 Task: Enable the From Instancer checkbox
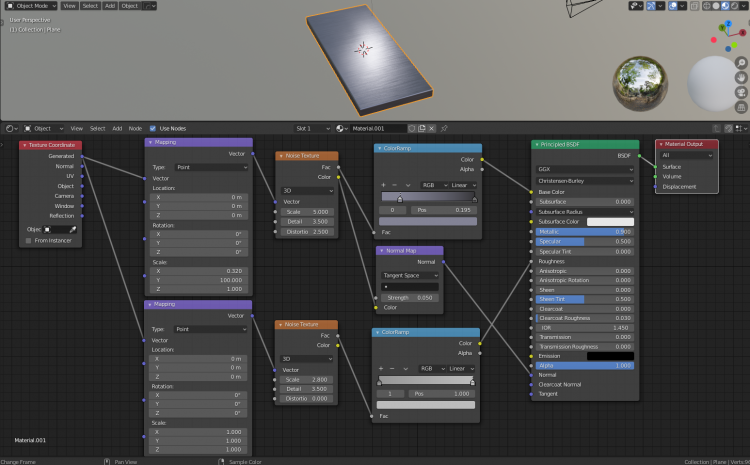pyautogui.click(x=28, y=240)
